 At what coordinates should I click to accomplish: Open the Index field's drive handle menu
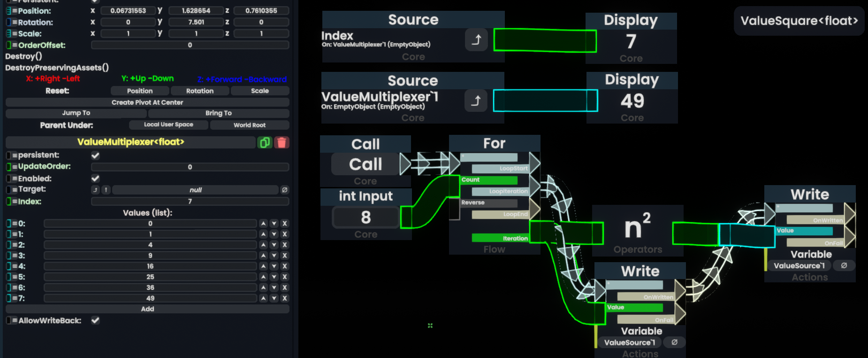point(8,202)
